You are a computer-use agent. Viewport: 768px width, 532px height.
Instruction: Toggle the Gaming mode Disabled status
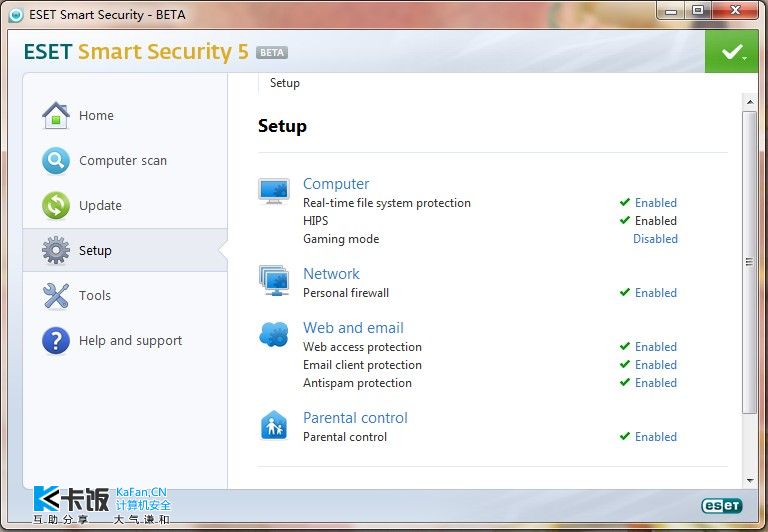pyautogui.click(x=655, y=239)
